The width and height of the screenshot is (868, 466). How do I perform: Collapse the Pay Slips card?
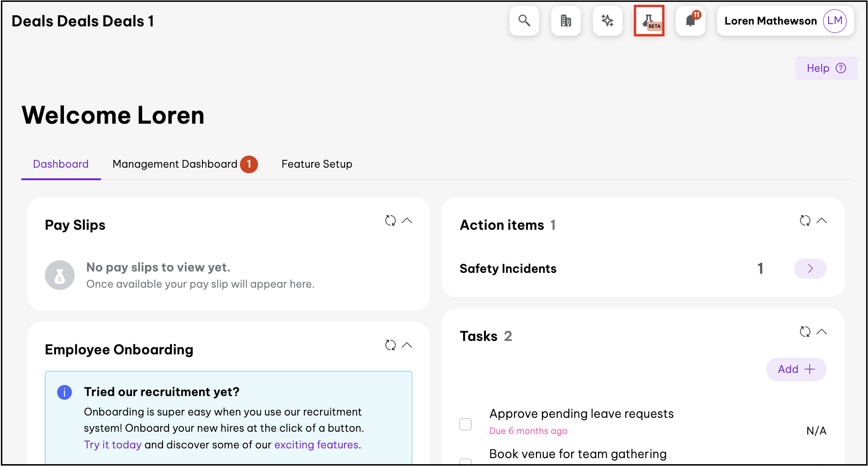pos(407,220)
